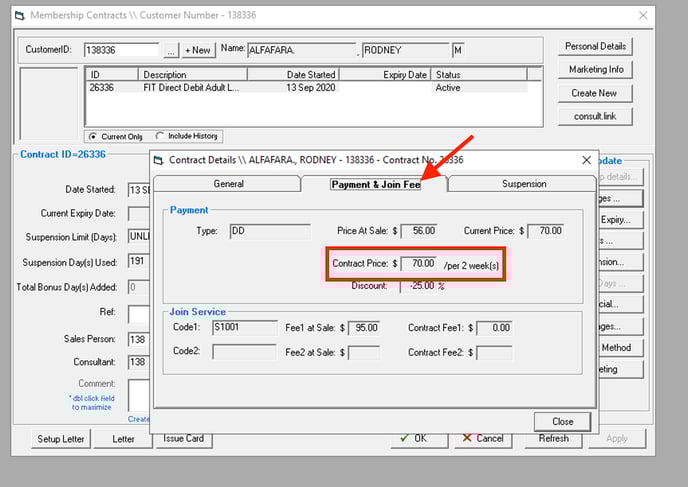Image resolution: width=688 pixels, height=487 pixels.
Task: Click the Issue Card button
Action: tap(183, 439)
